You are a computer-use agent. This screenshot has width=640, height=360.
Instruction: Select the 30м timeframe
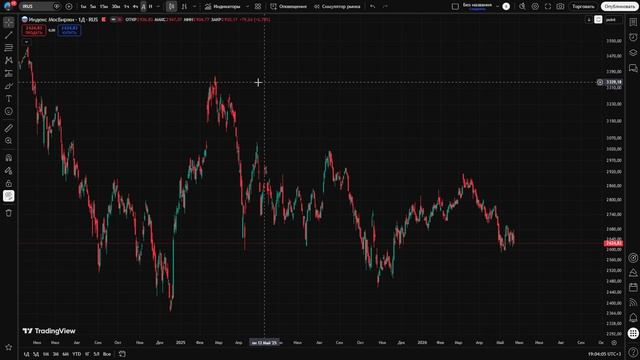click(x=116, y=7)
